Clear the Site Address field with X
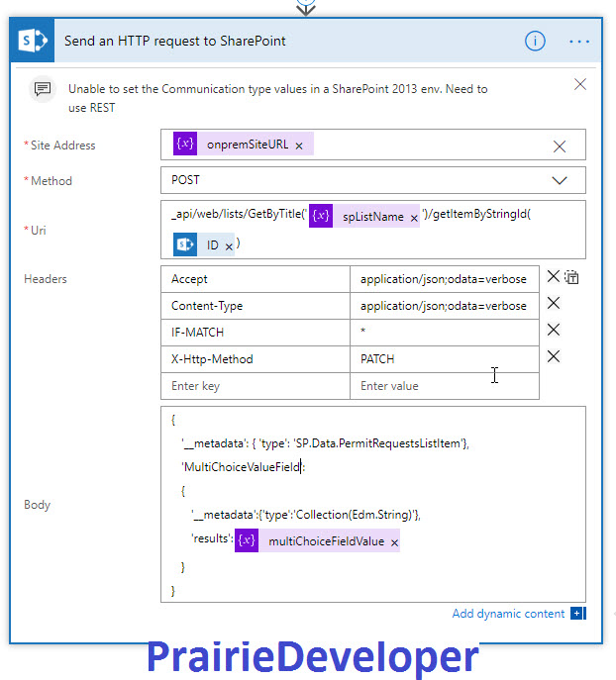The height and width of the screenshot is (680, 616). tap(560, 146)
